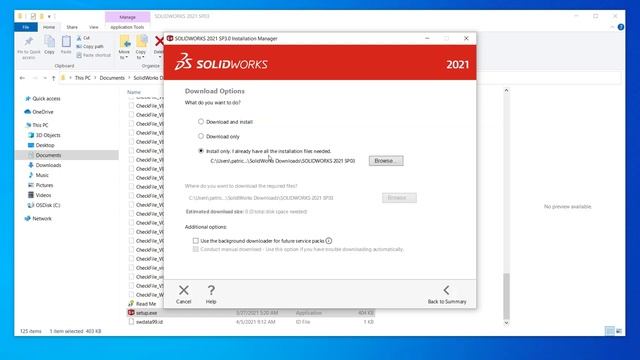
Task: Select the Download and install option
Action: tap(201, 122)
